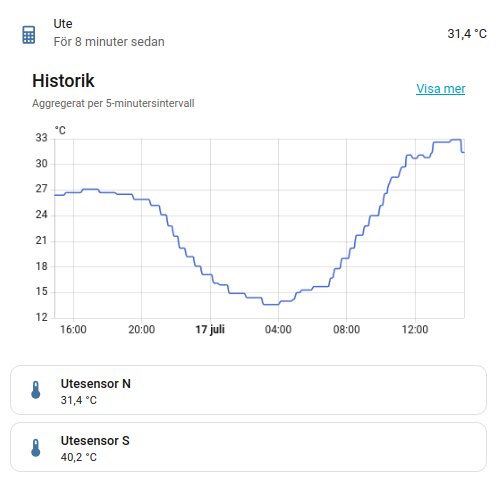Click the 16:00 time axis label
Viewport: 499px width, 477px height.
tap(73, 329)
